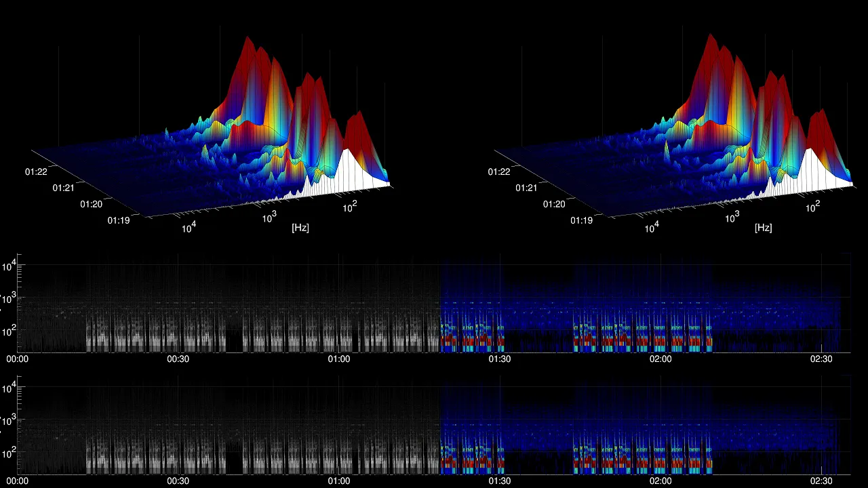The width and height of the screenshot is (868, 488).
Task: Select the 02:00 marker under upper spectrogram
Action: (660, 359)
